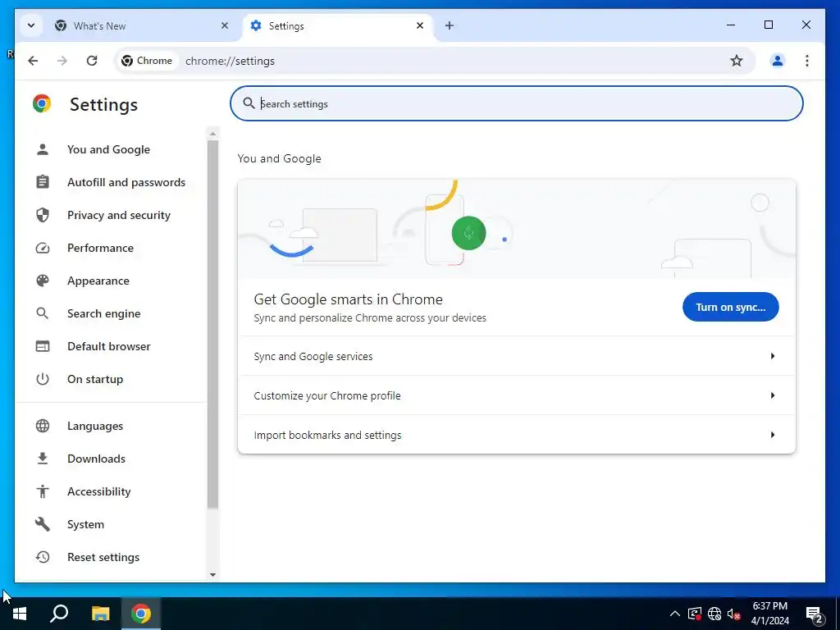Click the speedometer icon for Performance
Image resolution: width=840 pixels, height=630 pixels.
43,248
